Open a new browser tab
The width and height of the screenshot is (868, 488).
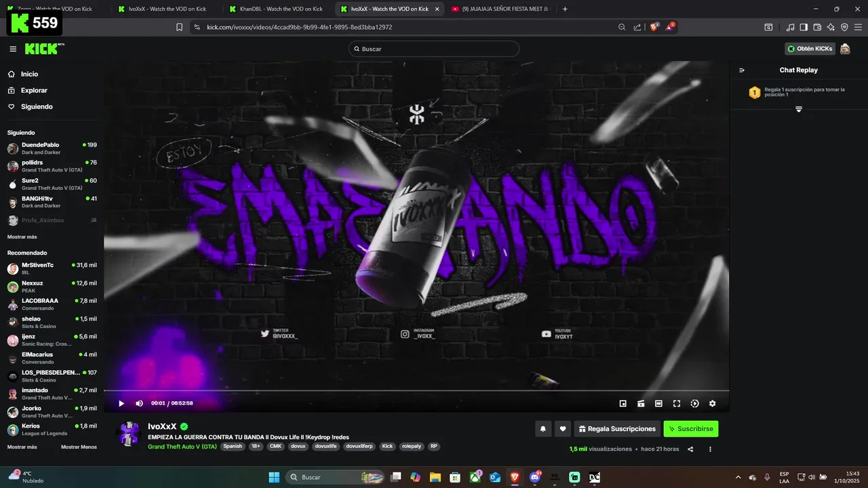click(565, 9)
